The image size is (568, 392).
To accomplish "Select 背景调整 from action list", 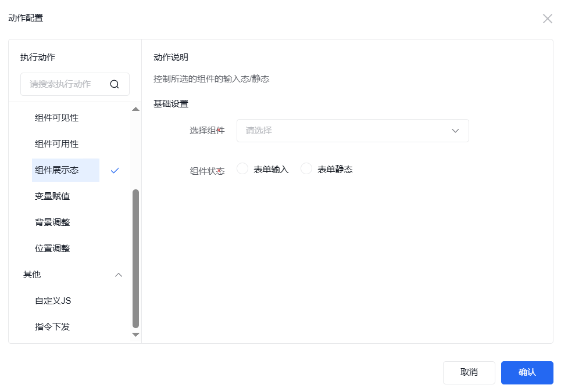I will (x=52, y=222).
